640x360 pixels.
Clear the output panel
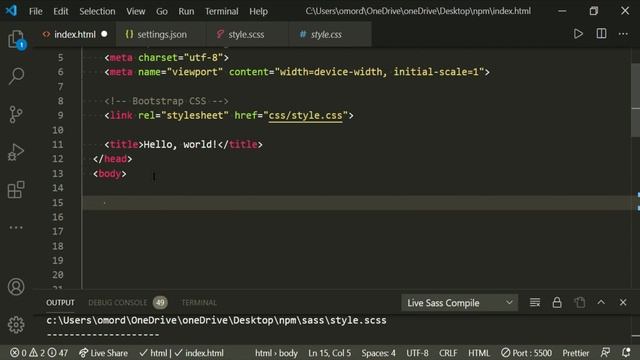coord(535,302)
